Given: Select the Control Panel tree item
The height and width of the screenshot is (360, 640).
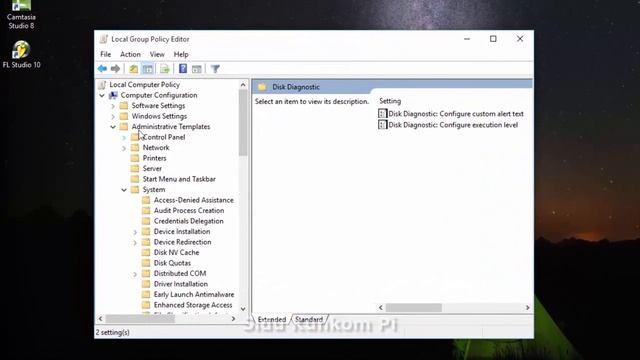Looking at the screenshot, I should [164, 137].
